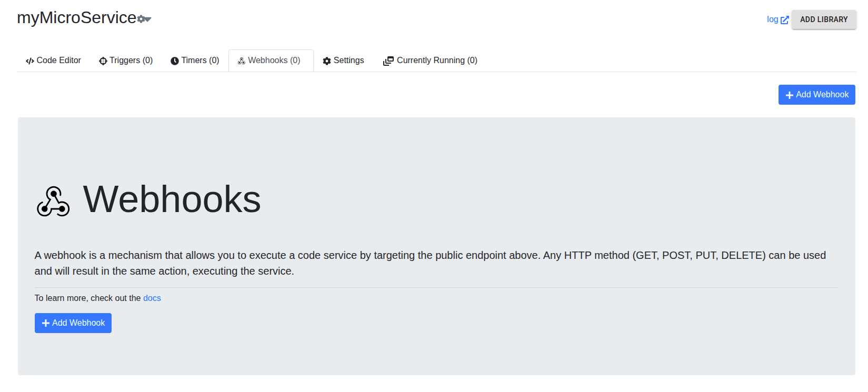Click the stacked windows icon for Currently Running
The image size is (868, 392).
click(388, 61)
